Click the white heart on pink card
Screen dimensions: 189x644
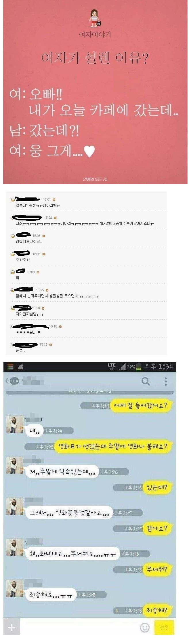pos(89,151)
